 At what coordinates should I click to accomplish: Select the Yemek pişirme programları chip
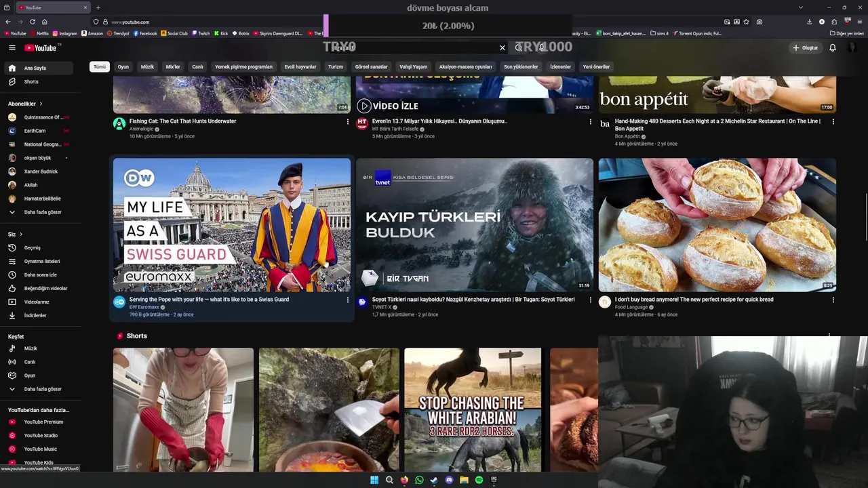(x=243, y=67)
